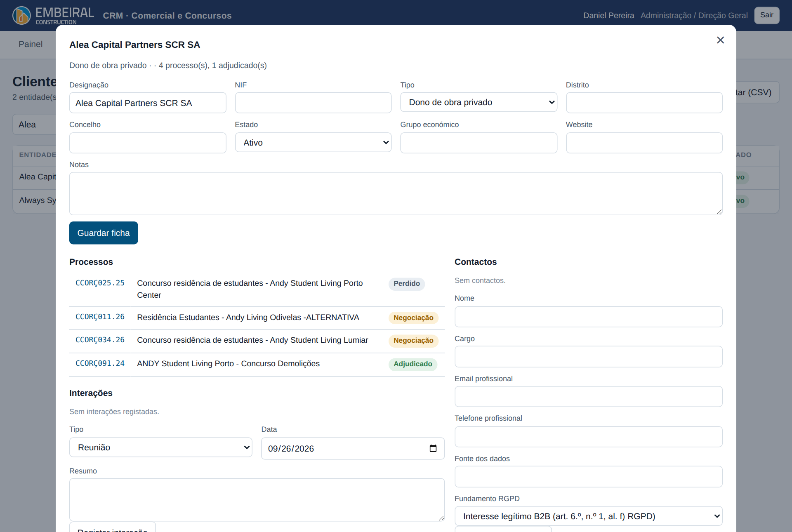Viewport: 792px width, 532px height.
Task: Click the Alea search field behind the dialog
Action: 35,125
